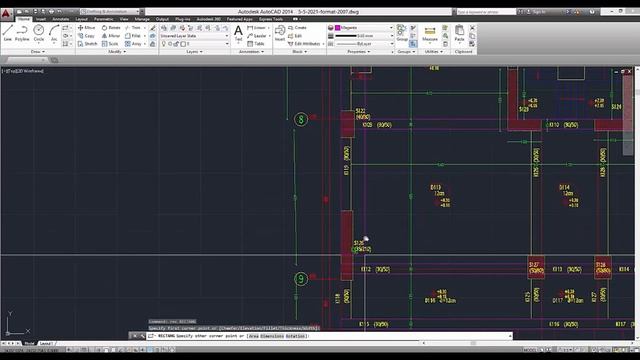The width and height of the screenshot is (640, 360).
Task: Open the Output ribbon tab
Action: tap(162, 19)
